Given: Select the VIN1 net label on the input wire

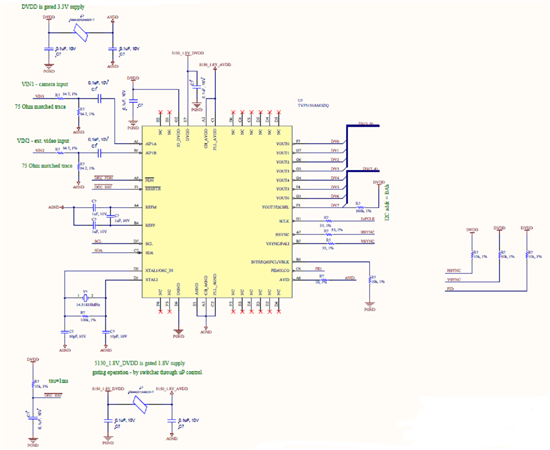Looking at the screenshot, I should [40, 96].
